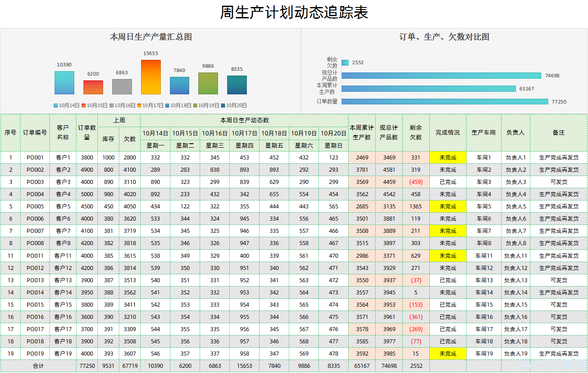
Task: Click the 星期四 weekday header cell
Action: pyautogui.click(x=244, y=145)
